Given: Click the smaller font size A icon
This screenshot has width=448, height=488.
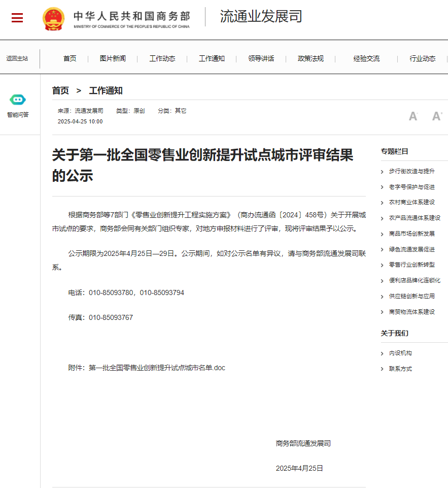Looking at the screenshot, I should click(413, 116).
